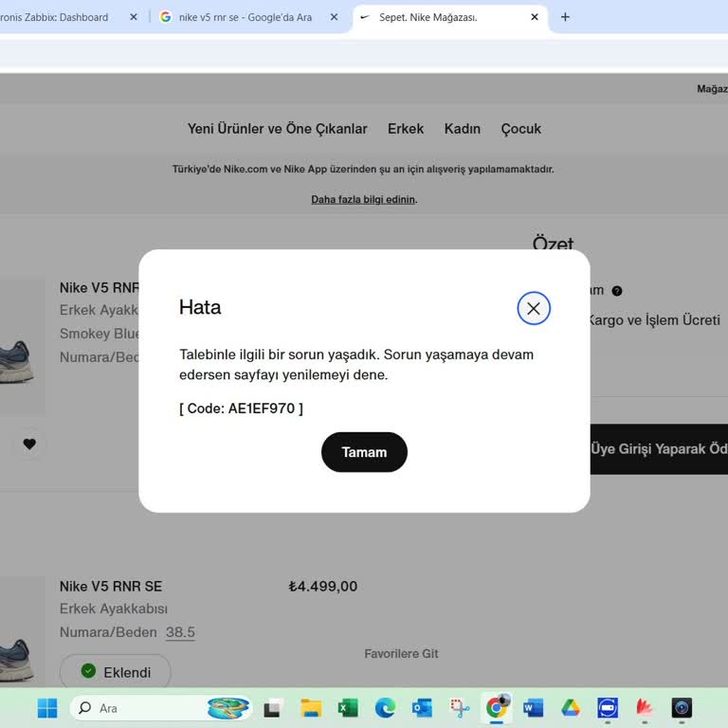Image resolution: width=728 pixels, height=728 pixels.
Task: Click the ₺4.499,00 price text
Action: pos(322,587)
